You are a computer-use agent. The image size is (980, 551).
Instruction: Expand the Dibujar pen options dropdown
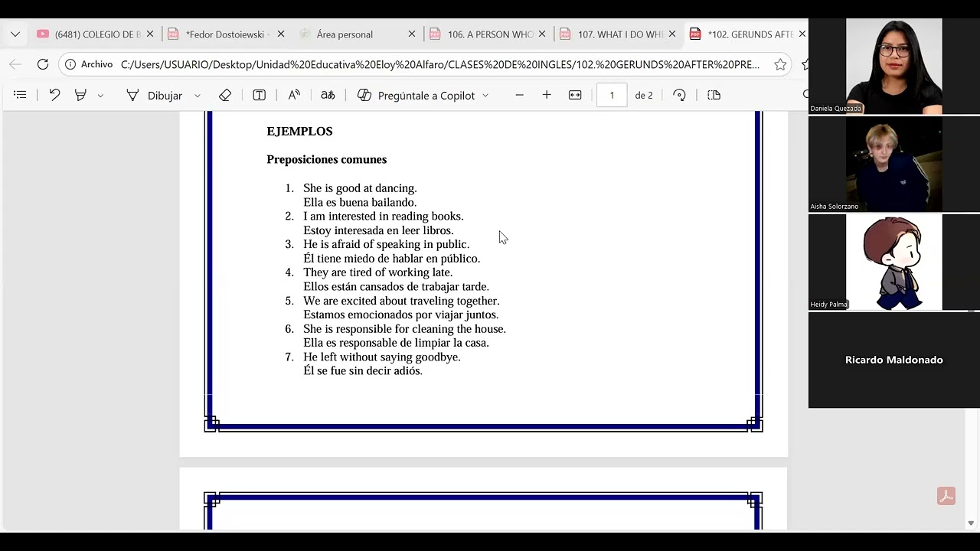[x=197, y=96]
